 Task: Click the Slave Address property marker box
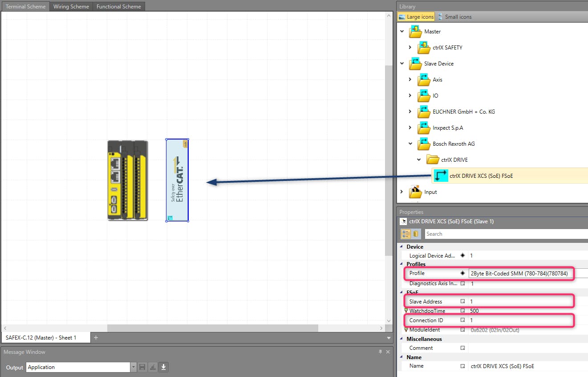pyautogui.click(x=462, y=302)
